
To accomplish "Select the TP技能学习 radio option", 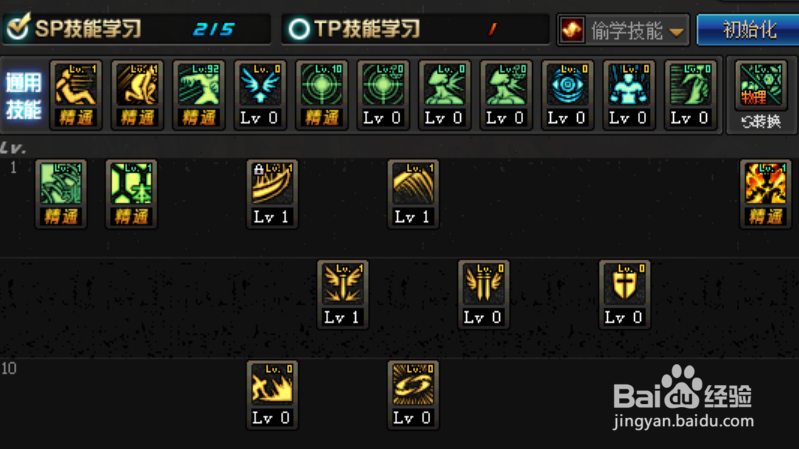I will click(x=415, y=29).
